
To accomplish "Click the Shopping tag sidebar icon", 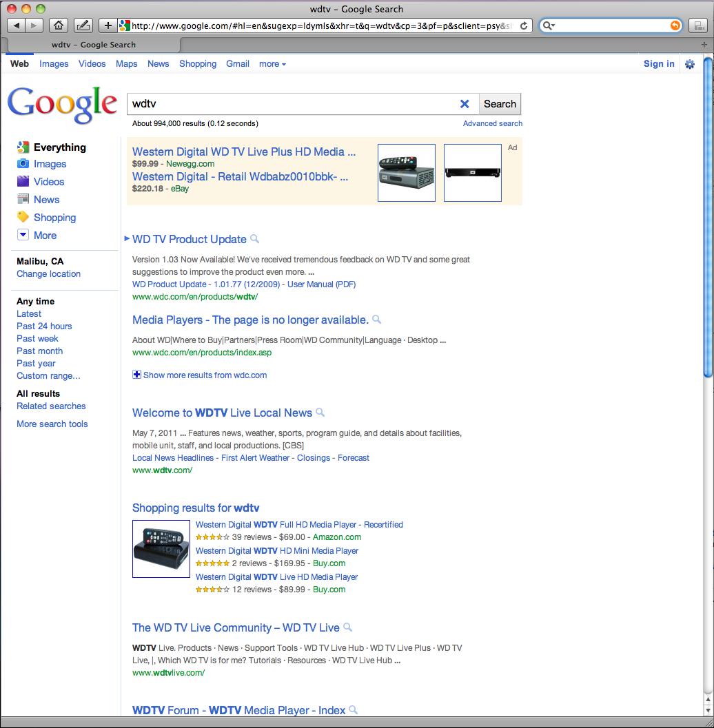I will click(x=23, y=217).
